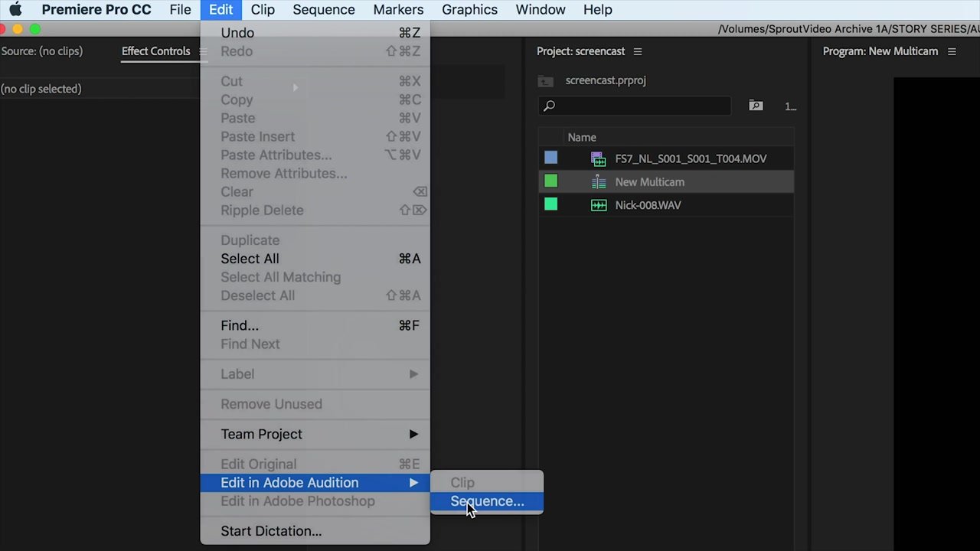980x551 pixels.
Task: Open the Team Project submenu
Action: [x=315, y=434]
